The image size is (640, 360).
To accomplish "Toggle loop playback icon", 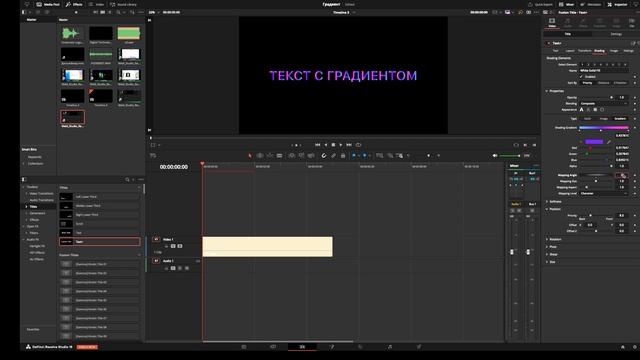I will pos(358,145).
